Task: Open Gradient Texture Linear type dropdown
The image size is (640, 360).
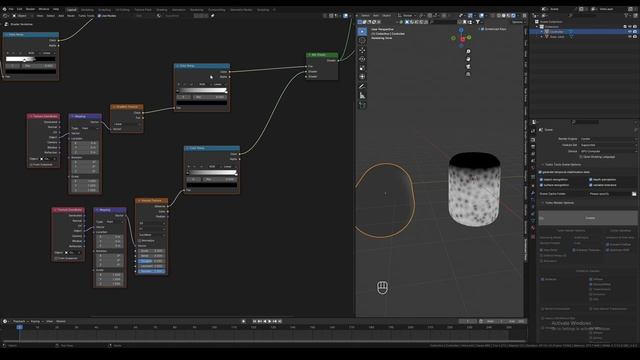Action: coord(127,124)
